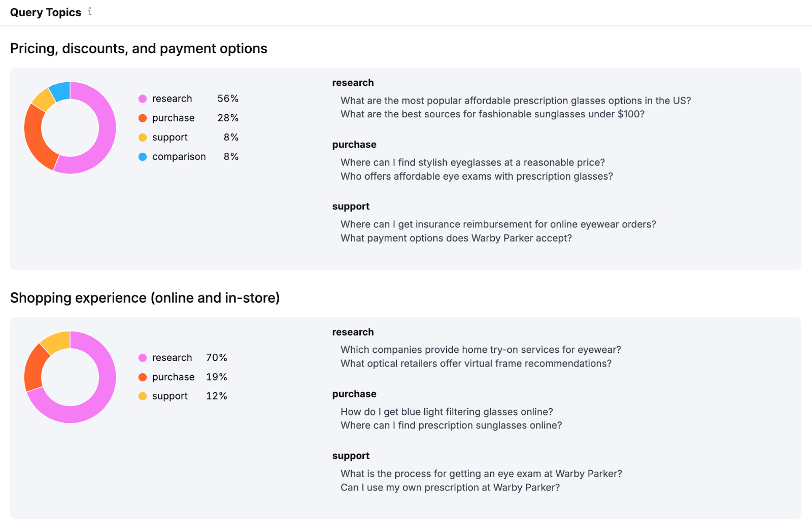Click the blue comparison legend dot
The image size is (812, 528).
click(143, 156)
